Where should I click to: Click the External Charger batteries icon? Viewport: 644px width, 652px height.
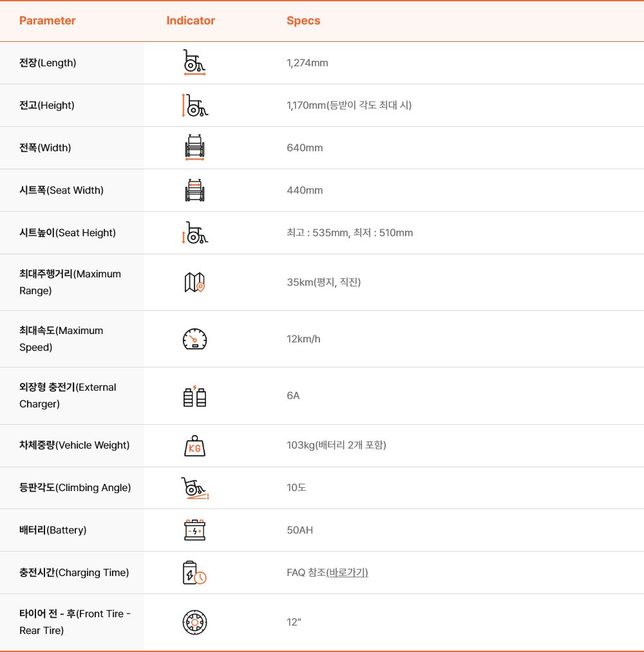point(194,396)
